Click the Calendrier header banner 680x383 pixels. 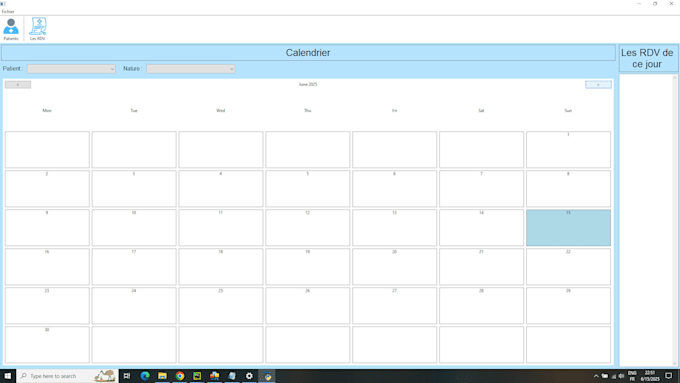coord(308,53)
